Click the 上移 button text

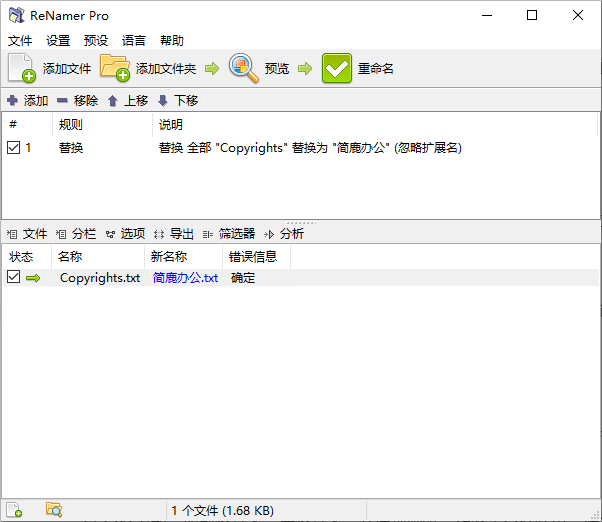click(136, 101)
